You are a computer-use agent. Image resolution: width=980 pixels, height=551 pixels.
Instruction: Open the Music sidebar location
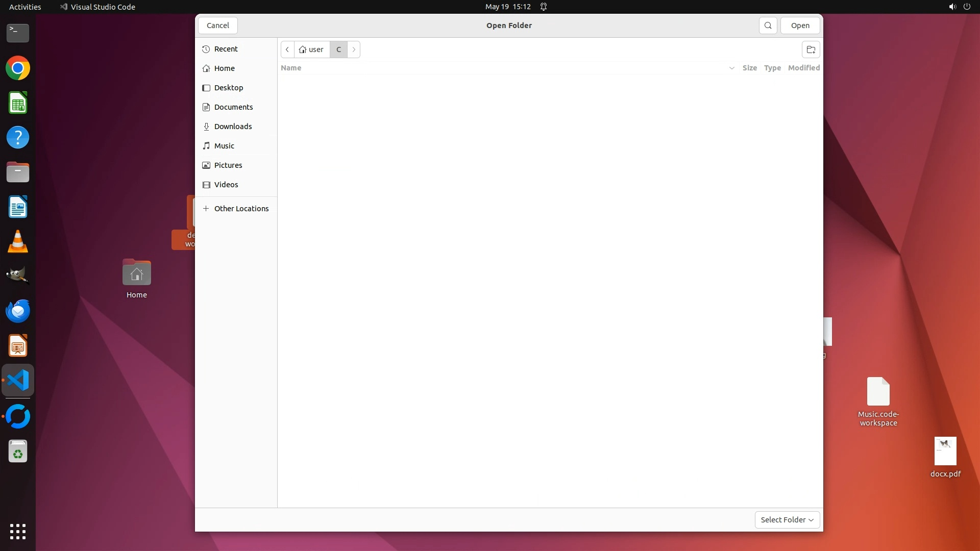pyautogui.click(x=224, y=146)
